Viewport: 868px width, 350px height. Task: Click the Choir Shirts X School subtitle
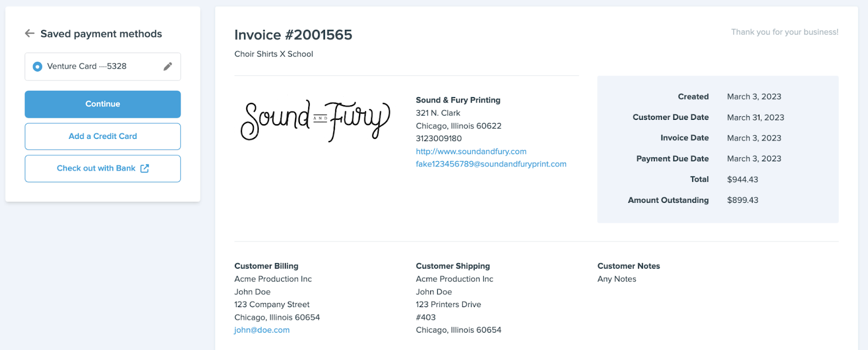pyautogui.click(x=273, y=54)
